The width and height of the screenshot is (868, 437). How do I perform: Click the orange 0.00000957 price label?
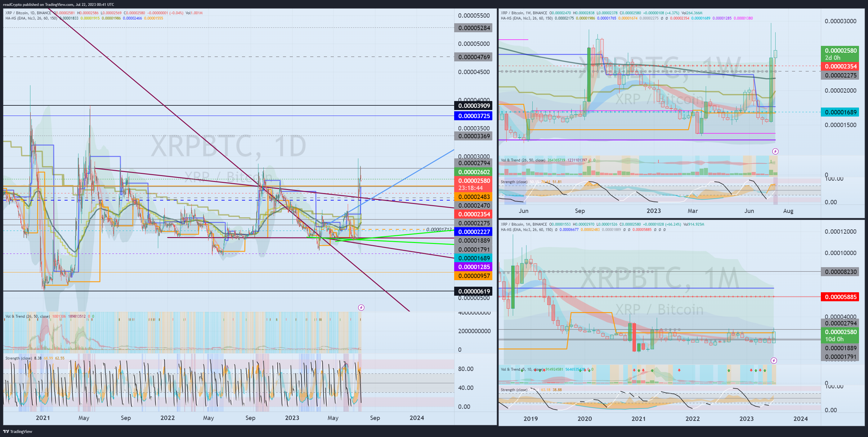tap(473, 276)
